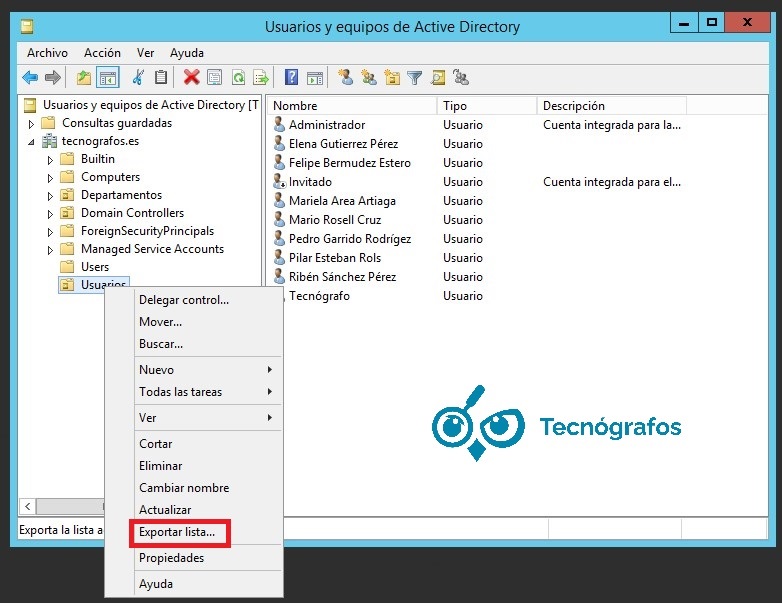Click the Refresh toolbar icon
The width and height of the screenshot is (782, 606).
point(238,77)
